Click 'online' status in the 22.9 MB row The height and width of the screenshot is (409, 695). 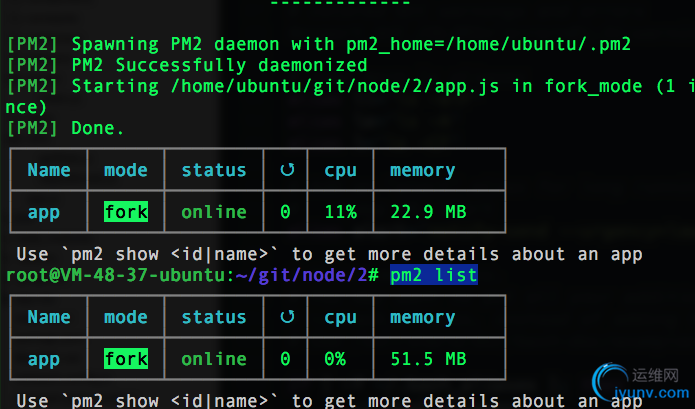click(214, 212)
